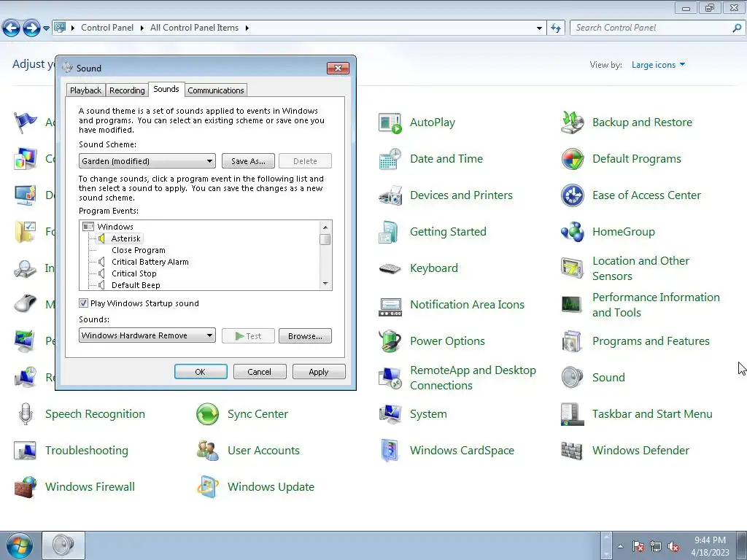Open the System icon
Screen dimensions: 747x560
390,414
